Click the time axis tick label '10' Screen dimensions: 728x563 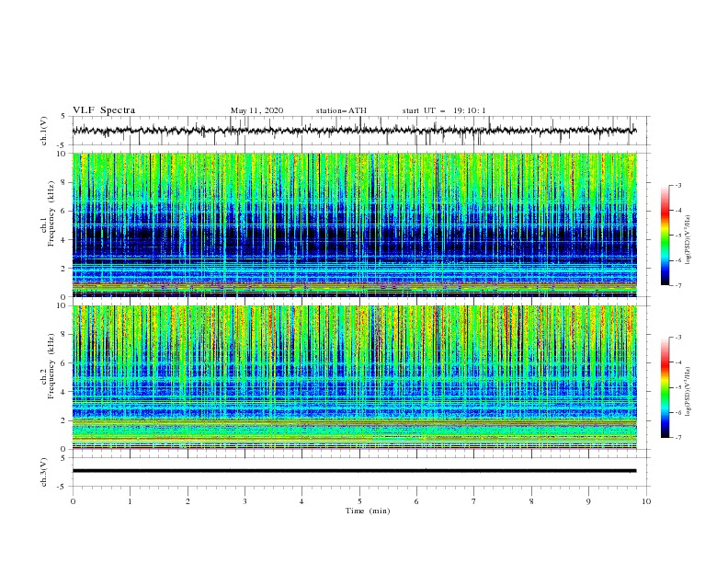tap(646, 501)
